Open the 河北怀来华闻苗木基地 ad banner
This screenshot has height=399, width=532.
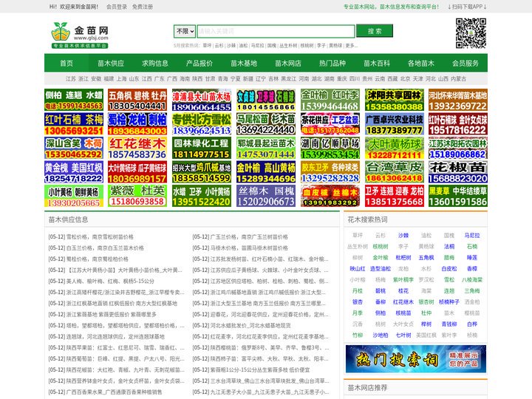(458, 100)
